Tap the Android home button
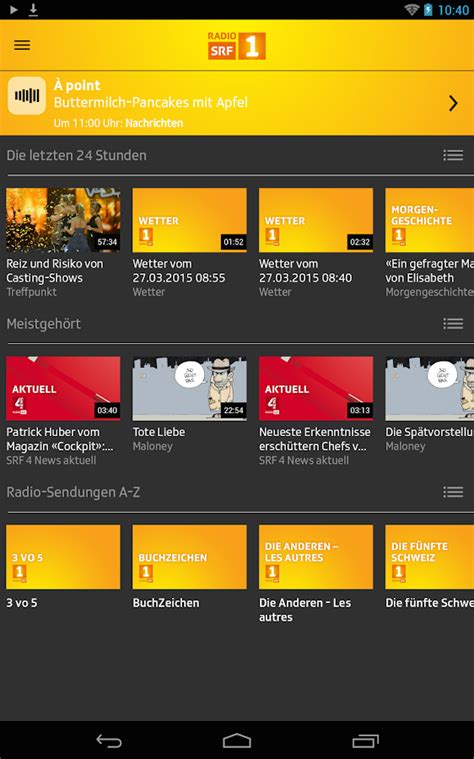The width and height of the screenshot is (474, 759). (x=237, y=741)
